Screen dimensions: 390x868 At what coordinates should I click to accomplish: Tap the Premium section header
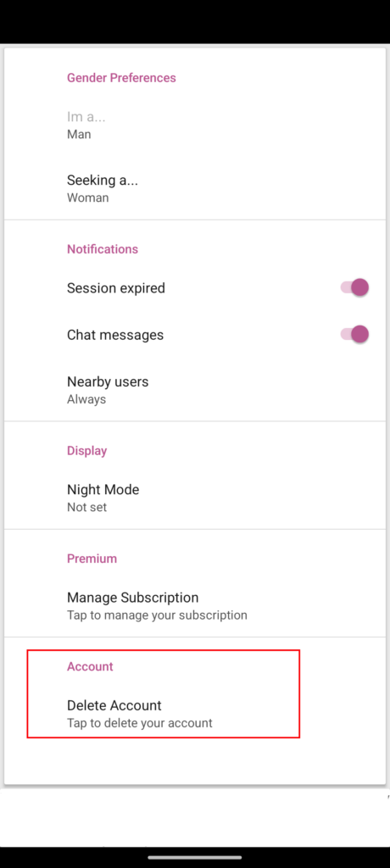pos(92,559)
